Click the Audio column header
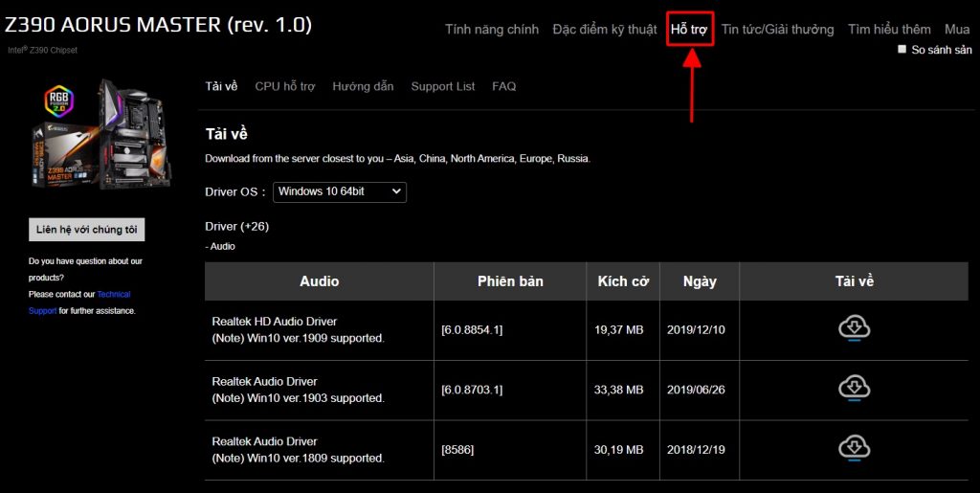 coord(320,281)
